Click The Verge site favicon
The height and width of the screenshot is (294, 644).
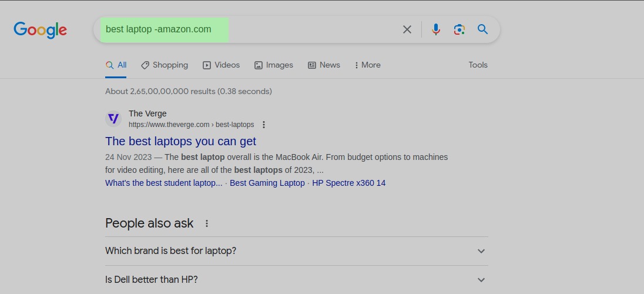113,119
